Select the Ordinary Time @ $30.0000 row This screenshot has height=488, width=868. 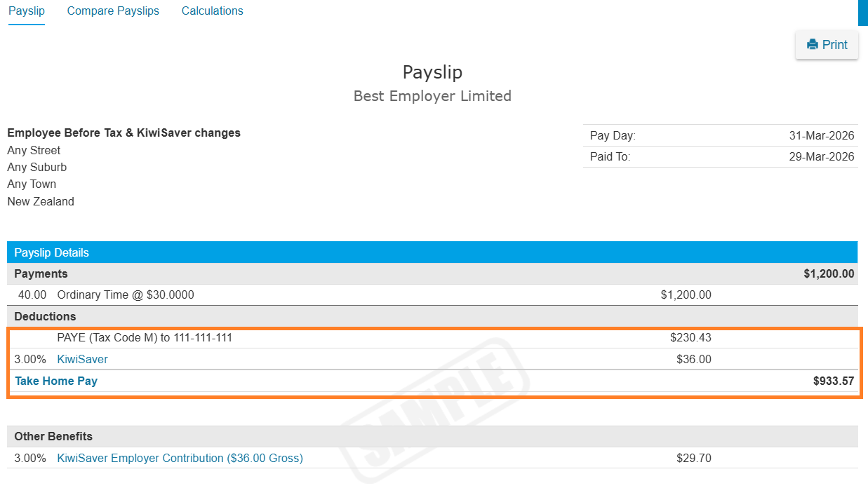click(126, 295)
